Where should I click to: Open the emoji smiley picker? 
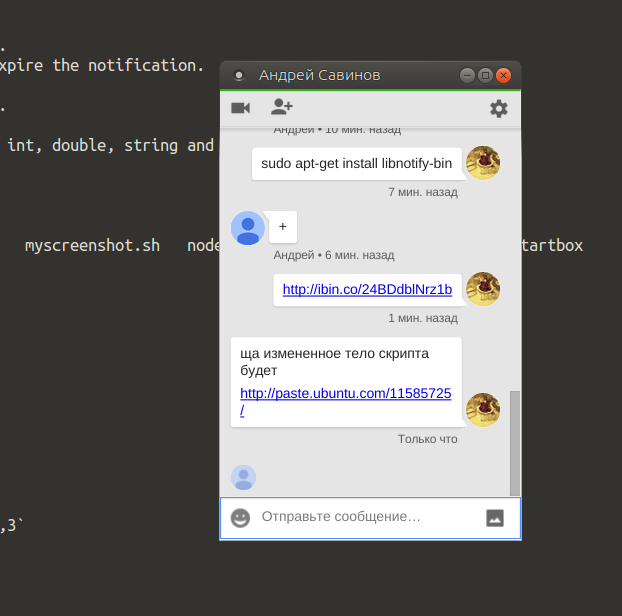click(x=240, y=518)
